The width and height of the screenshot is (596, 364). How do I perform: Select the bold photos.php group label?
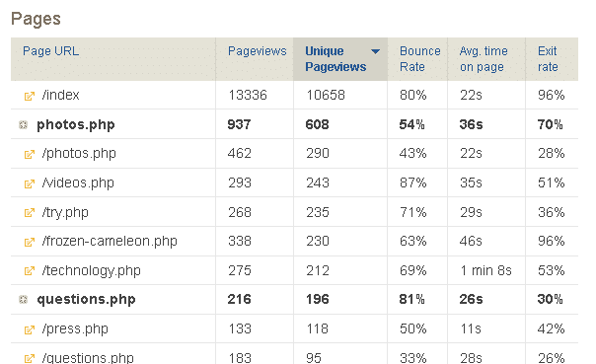point(76,124)
